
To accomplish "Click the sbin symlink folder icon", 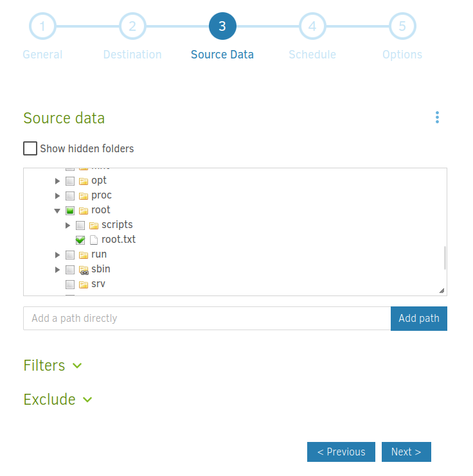I will (84, 270).
